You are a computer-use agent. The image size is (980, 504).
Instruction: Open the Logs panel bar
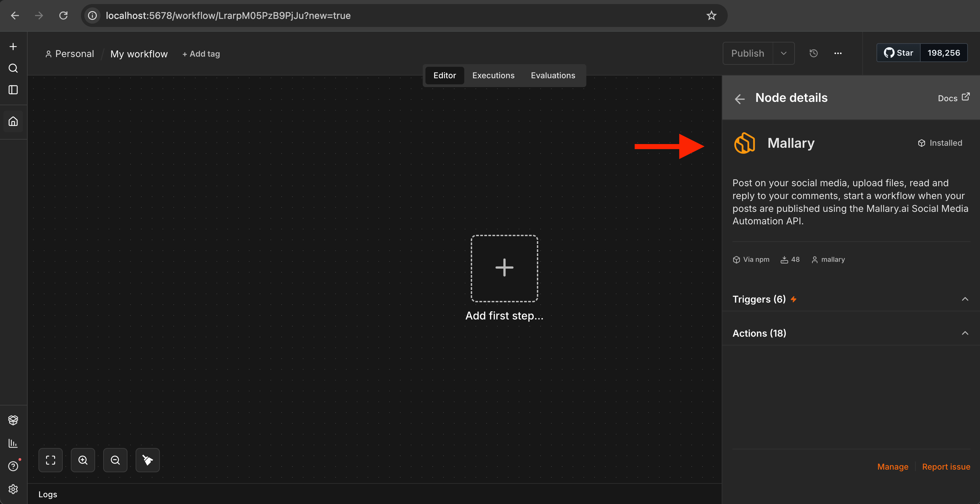pyautogui.click(x=374, y=494)
